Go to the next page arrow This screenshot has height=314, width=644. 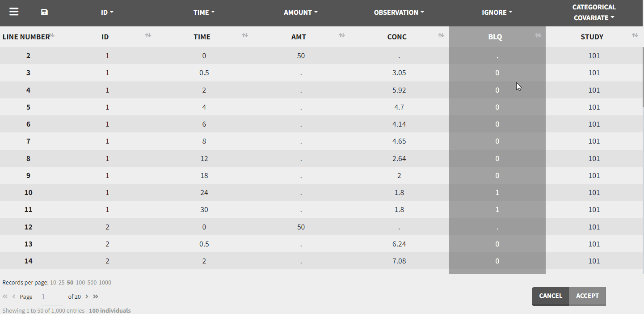coord(87,297)
